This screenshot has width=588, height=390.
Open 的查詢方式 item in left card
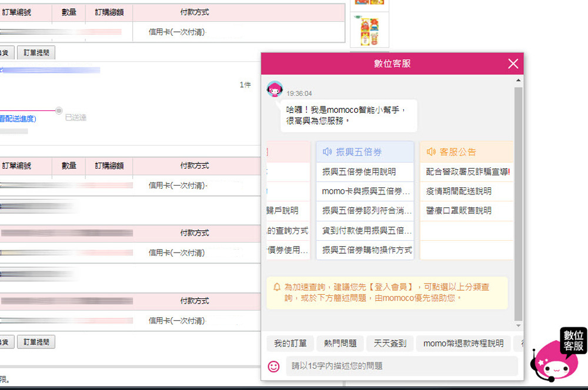click(288, 230)
